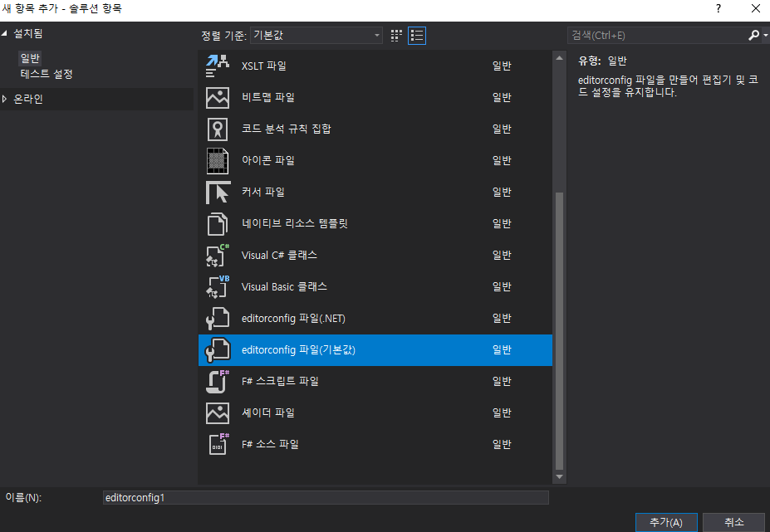Click the 취소 button
Screen dimensions: 770x532
[x=733, y=522]
